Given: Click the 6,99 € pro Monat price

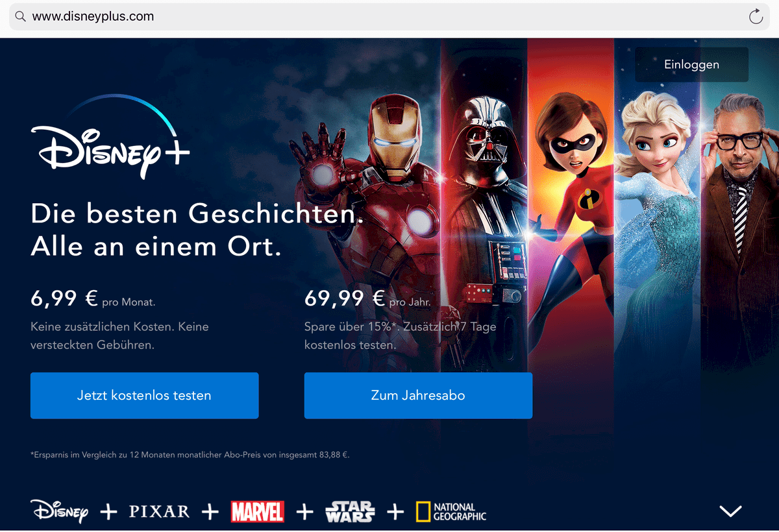Looking at the screenshot, I should (x=93, y=298).
